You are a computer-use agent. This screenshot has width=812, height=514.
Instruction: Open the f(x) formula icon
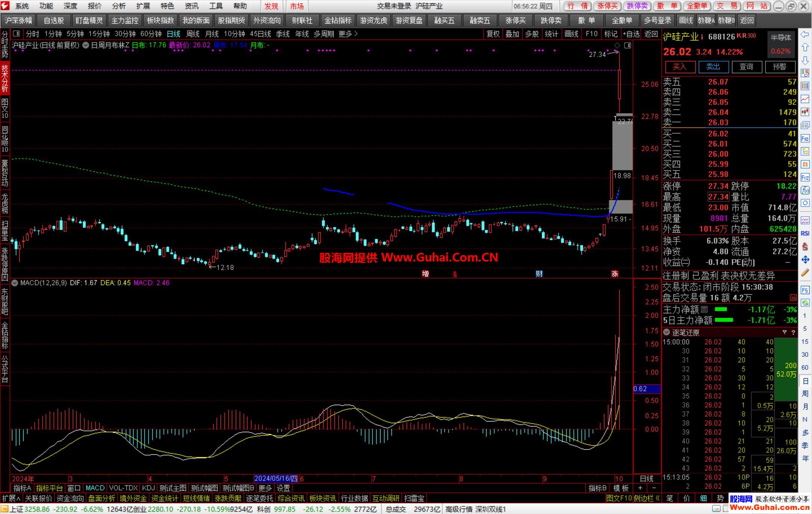[x=805, y=190]
